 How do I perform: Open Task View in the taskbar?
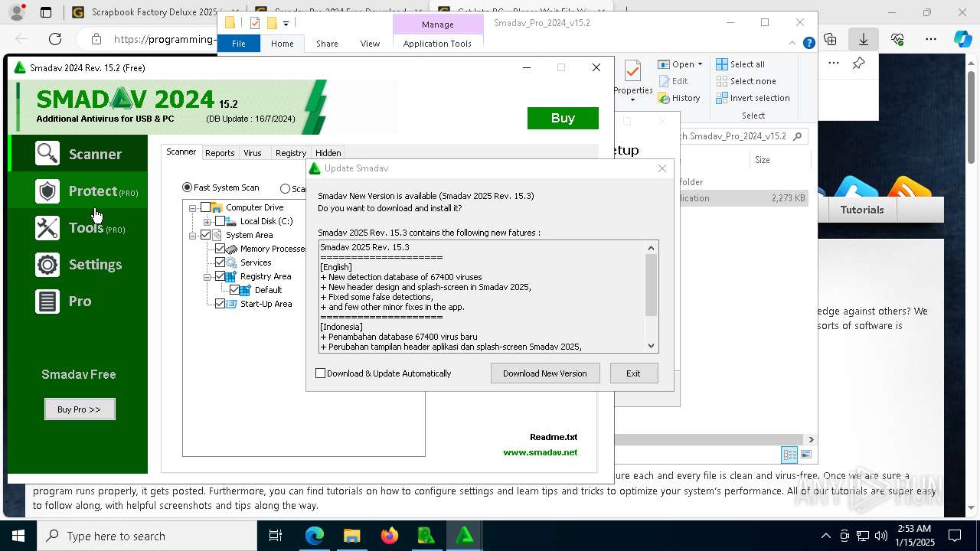click(x=276, y=536)
